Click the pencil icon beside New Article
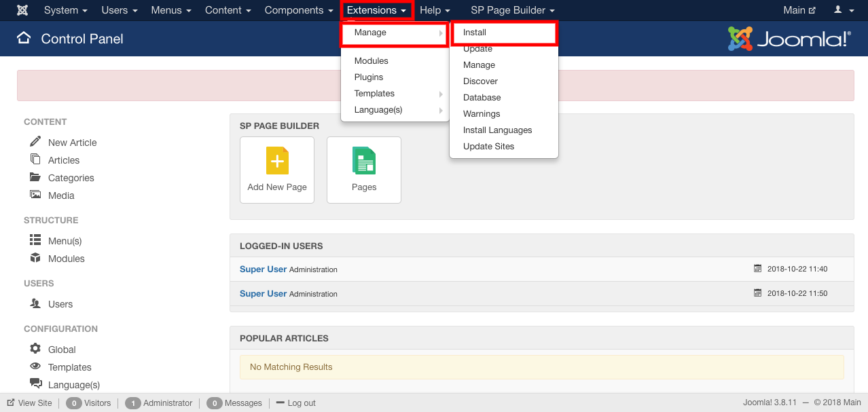 35,141
